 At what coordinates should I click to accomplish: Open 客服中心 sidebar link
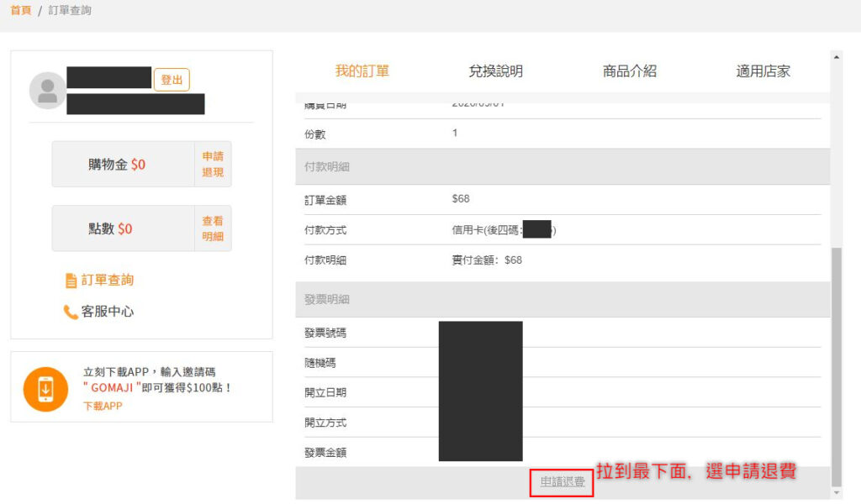[x=108, y=312]
